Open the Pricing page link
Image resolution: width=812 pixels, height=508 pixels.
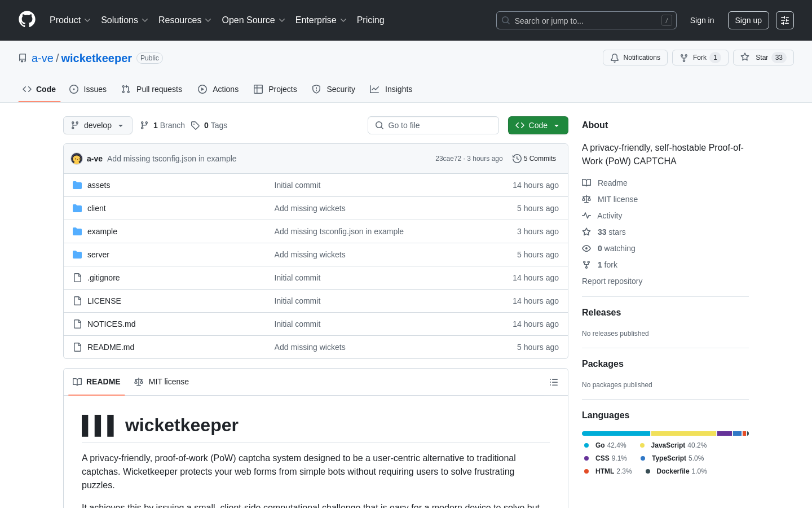pyautogui.click(x=370, y=20)
